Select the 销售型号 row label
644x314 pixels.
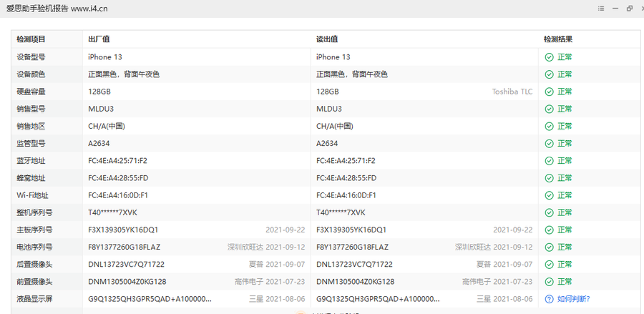[31, 109]
